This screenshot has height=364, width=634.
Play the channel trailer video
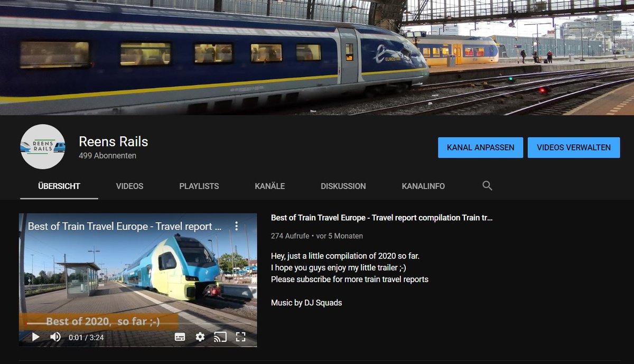click(x=35, y=337)
